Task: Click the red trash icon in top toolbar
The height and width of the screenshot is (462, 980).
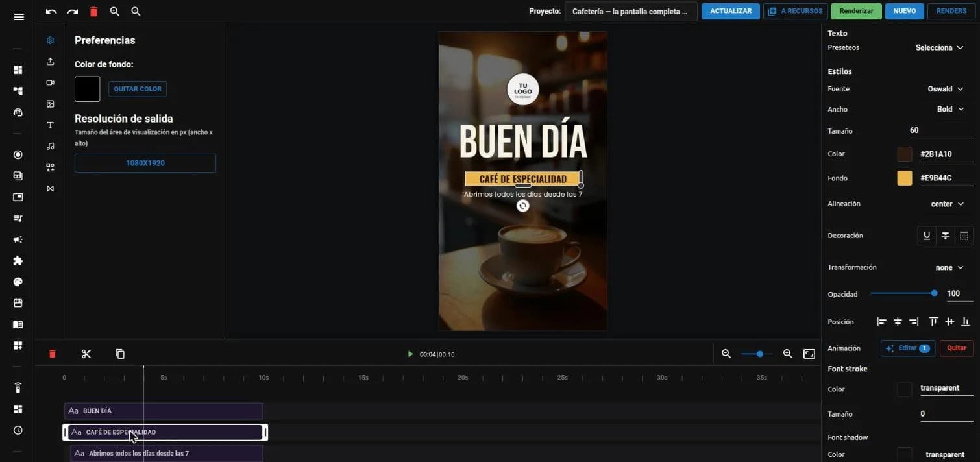Action: tap(94, 12)
